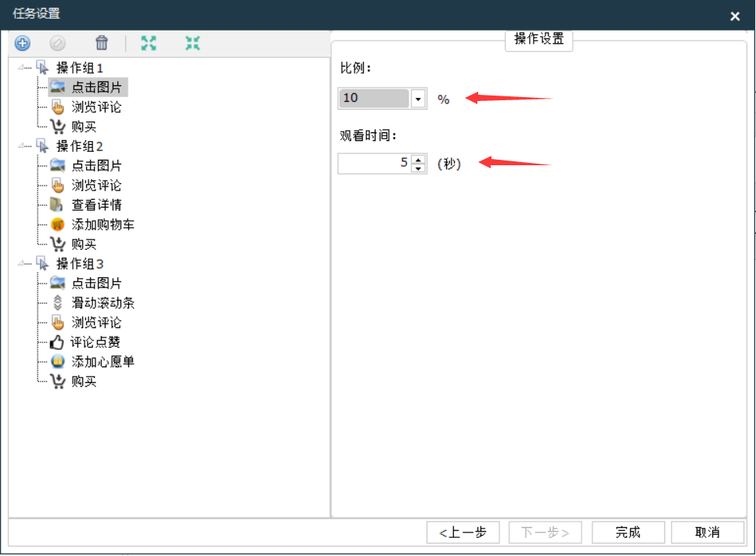Select 操作组3 label in tree

(x=80, y=264)
